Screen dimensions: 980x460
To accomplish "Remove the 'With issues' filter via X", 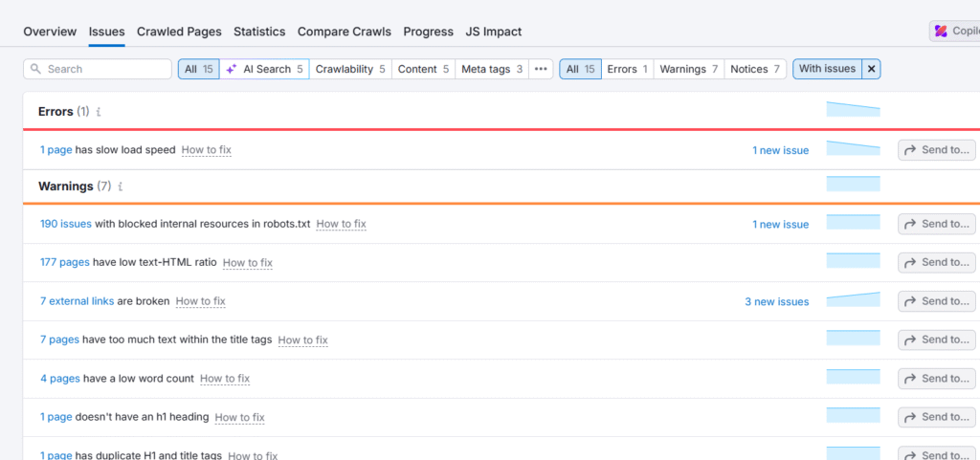I will pyautogui.click(x=870, y=69).
